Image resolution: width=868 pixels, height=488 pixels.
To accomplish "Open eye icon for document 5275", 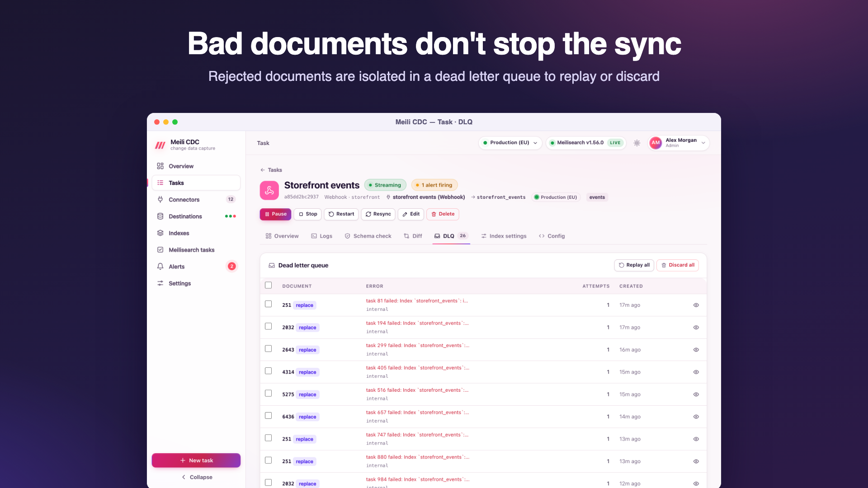I will 696,394.
